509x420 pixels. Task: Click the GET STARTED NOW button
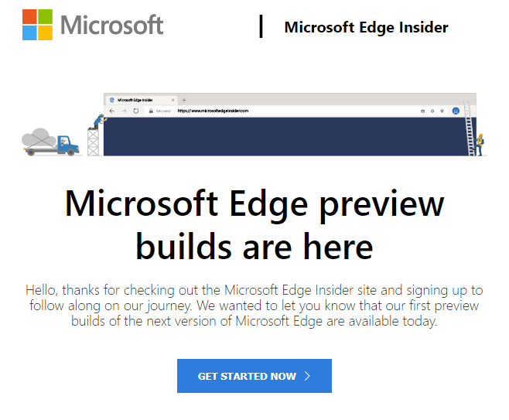tap(254, 376)
